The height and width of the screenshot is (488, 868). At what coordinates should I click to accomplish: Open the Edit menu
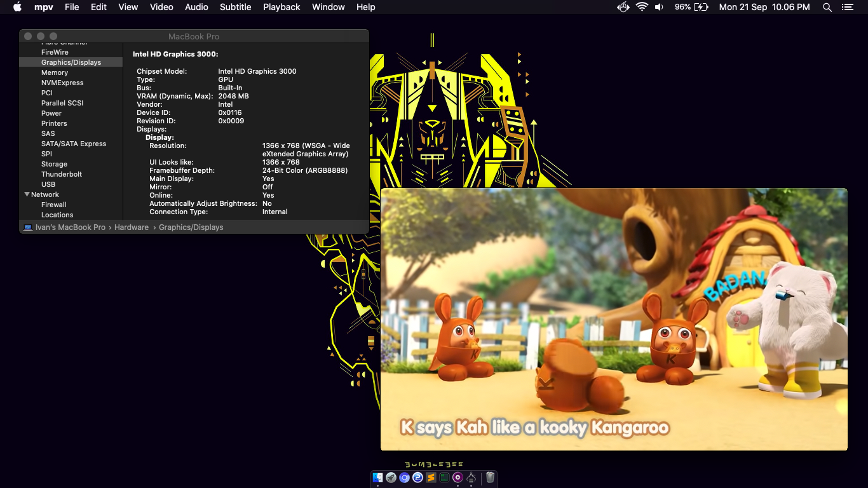(x=98, y=7)
